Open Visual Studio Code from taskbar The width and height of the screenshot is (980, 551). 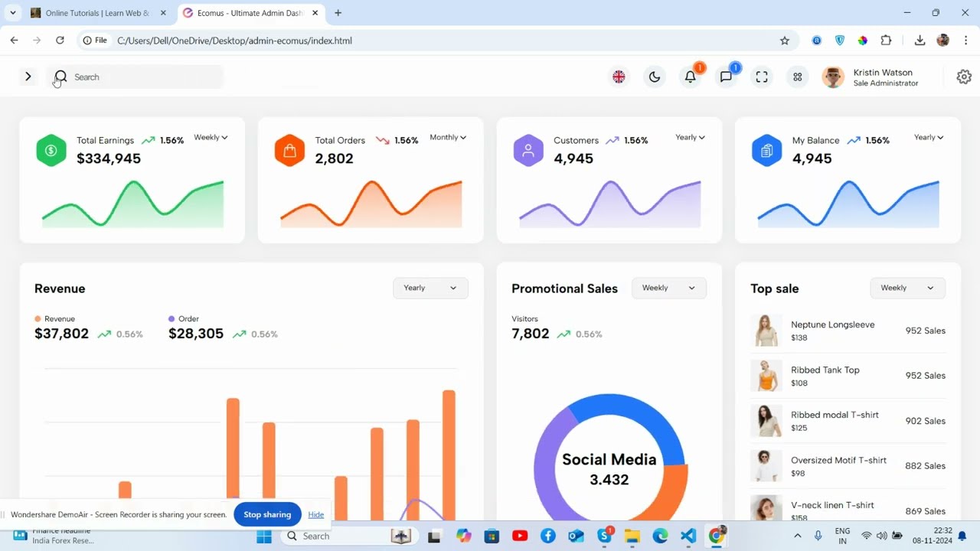pos(688,536)
